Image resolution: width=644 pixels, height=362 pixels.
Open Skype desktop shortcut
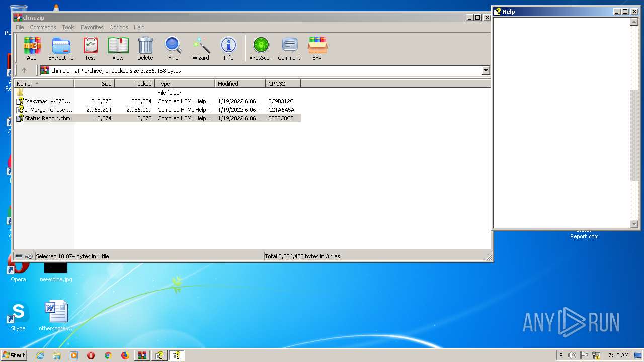(x=18, y=316)
